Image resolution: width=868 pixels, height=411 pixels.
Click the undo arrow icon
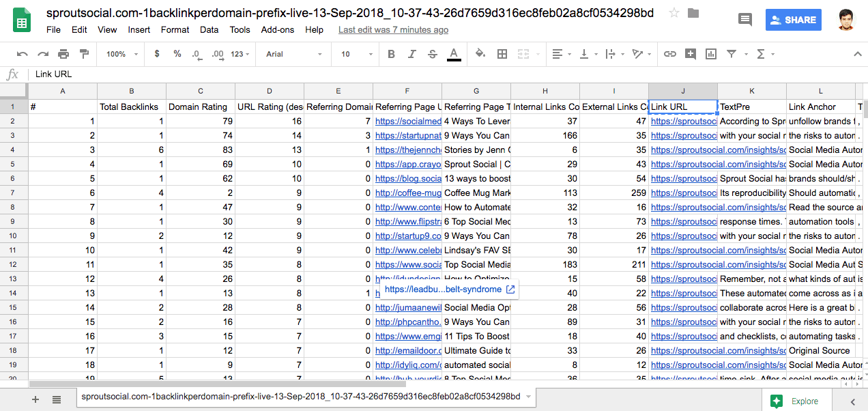click(23, 54)
